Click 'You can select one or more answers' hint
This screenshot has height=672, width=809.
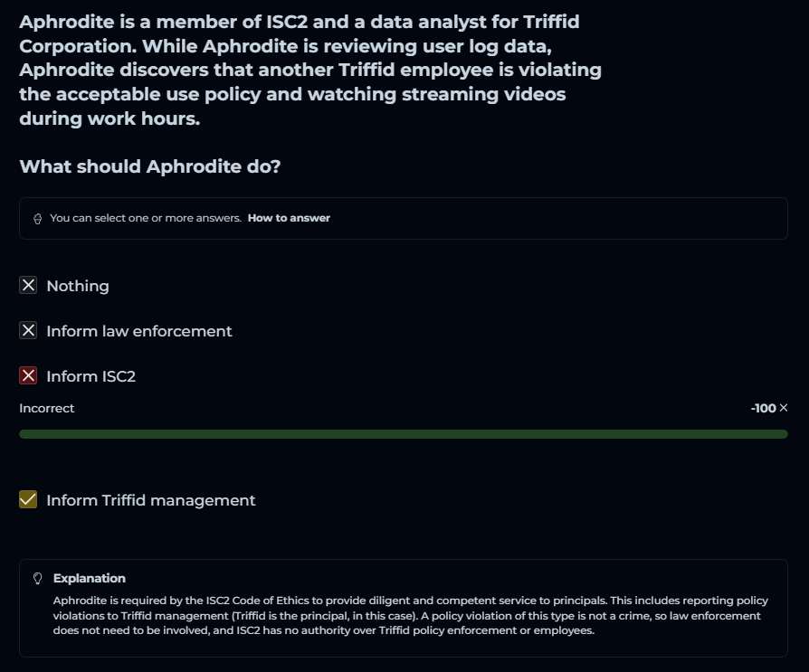pyautogui.click(x=145, y=218)
